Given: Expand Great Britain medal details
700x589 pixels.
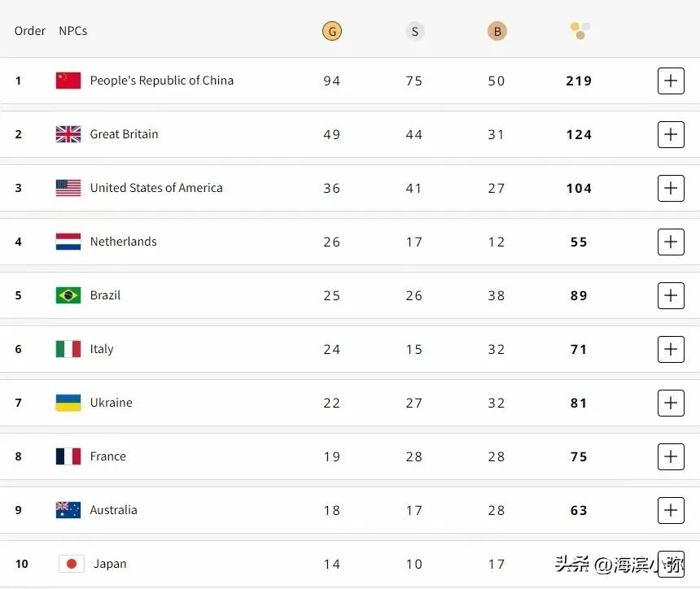Looking at the screenshot, I should coord(671,134).
